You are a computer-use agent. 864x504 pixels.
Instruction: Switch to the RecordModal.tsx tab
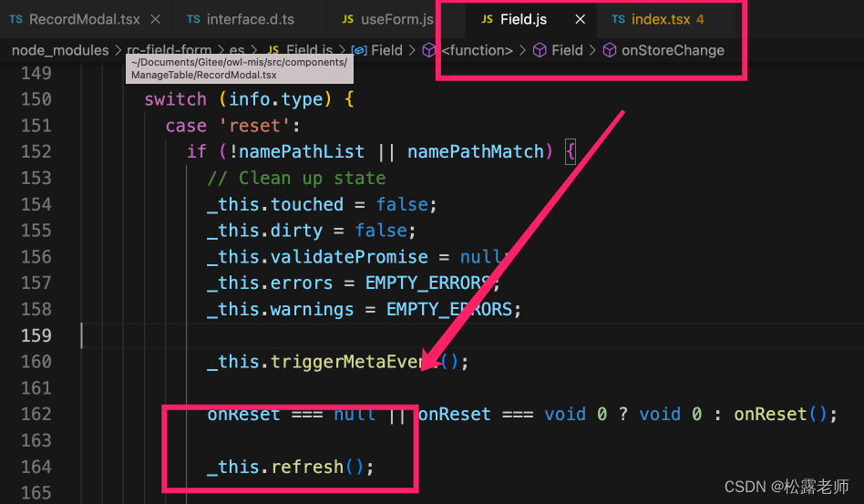click(x=86, y=19)
